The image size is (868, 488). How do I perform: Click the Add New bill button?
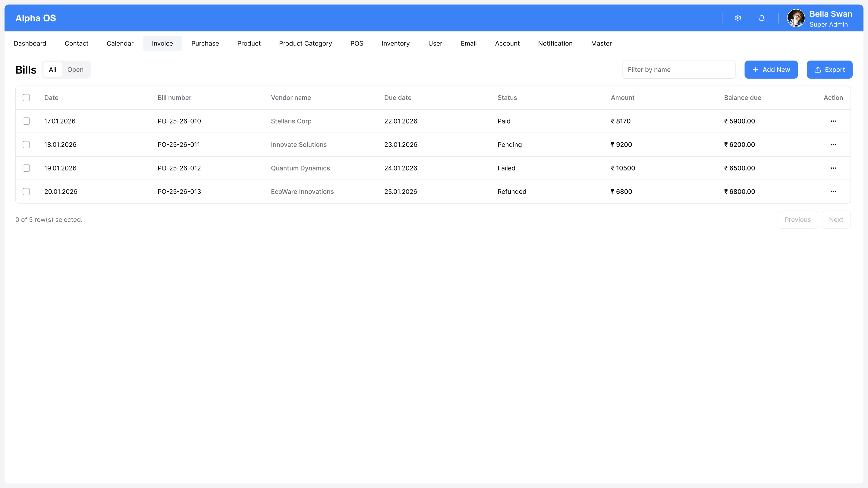click(771, 70)
